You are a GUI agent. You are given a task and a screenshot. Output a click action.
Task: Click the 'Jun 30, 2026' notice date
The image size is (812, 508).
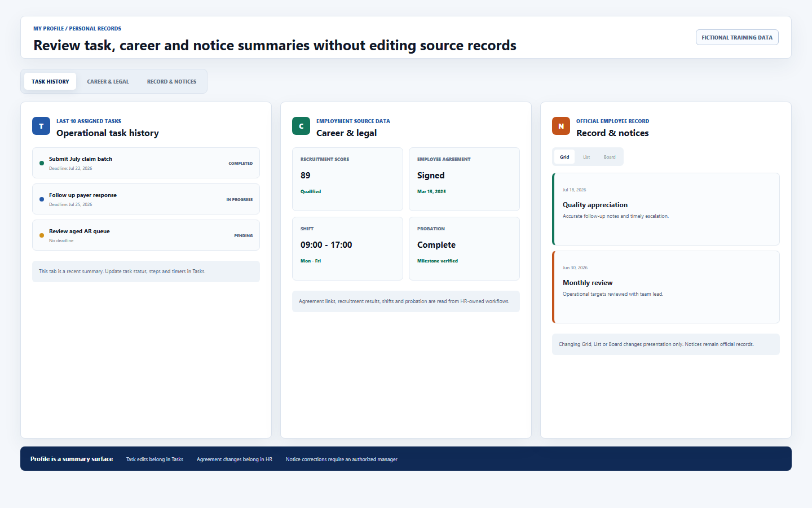575,268
